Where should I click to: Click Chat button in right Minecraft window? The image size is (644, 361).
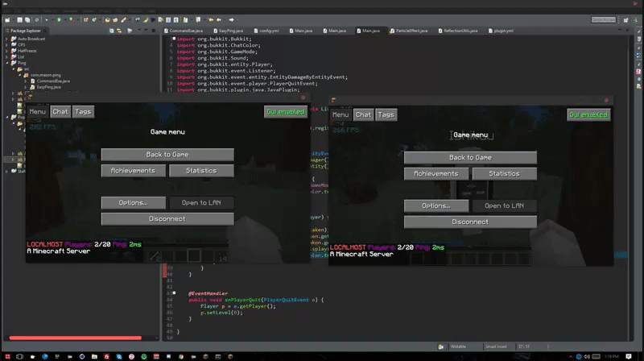363,114
